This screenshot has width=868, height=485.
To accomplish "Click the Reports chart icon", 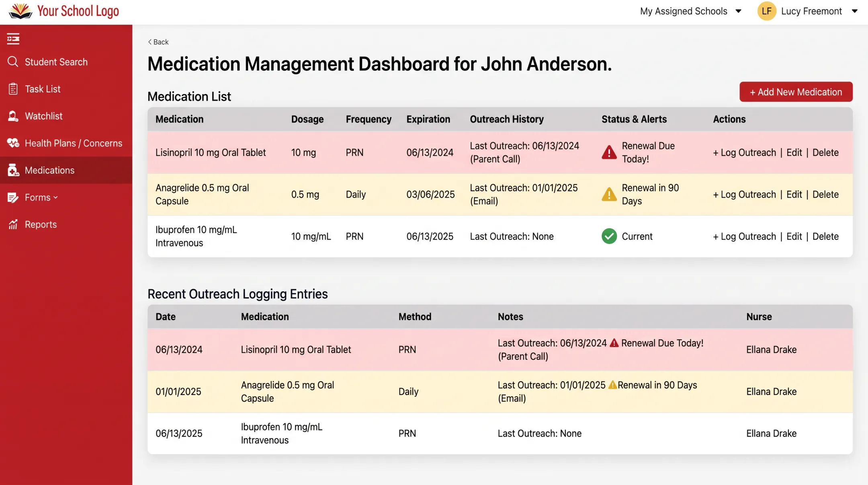I will (x=13, y=224).
